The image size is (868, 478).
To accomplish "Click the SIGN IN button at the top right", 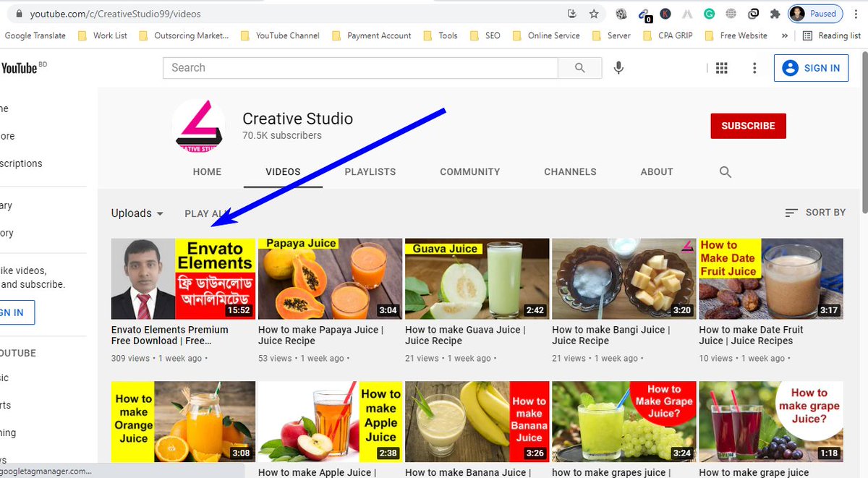I will (811, 68).
